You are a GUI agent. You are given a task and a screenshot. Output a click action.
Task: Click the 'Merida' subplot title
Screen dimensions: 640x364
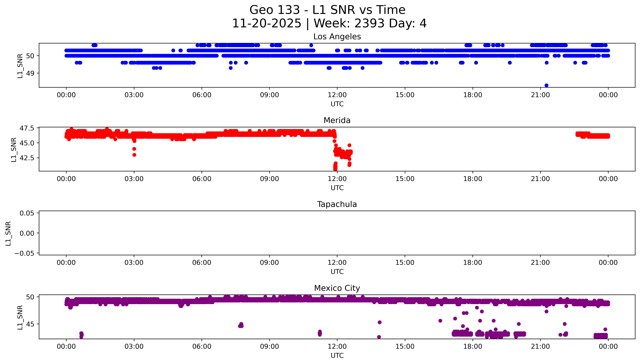click(337, 120)
